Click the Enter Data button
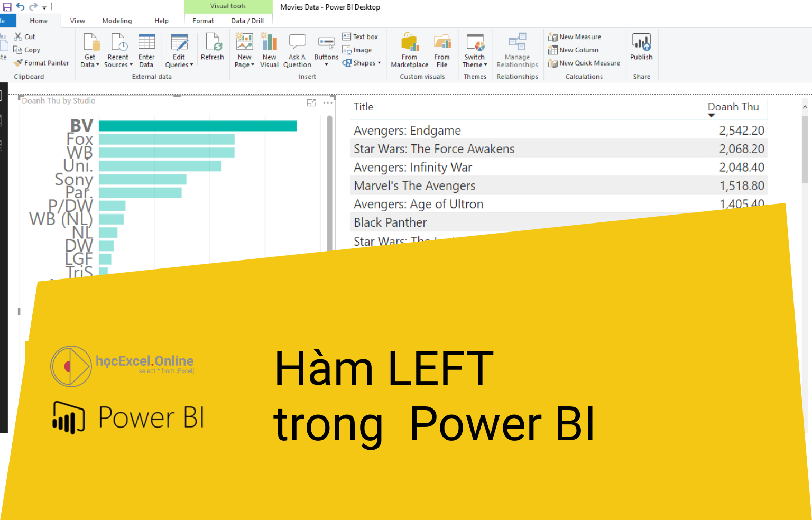Screen dimensions: 812x520 pos(146,50)
